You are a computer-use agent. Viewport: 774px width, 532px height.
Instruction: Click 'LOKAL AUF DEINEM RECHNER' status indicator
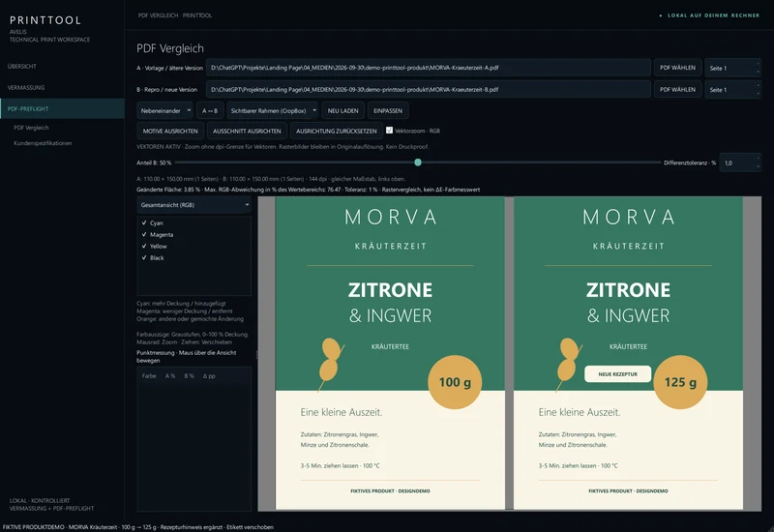click(x=710, y=15)
